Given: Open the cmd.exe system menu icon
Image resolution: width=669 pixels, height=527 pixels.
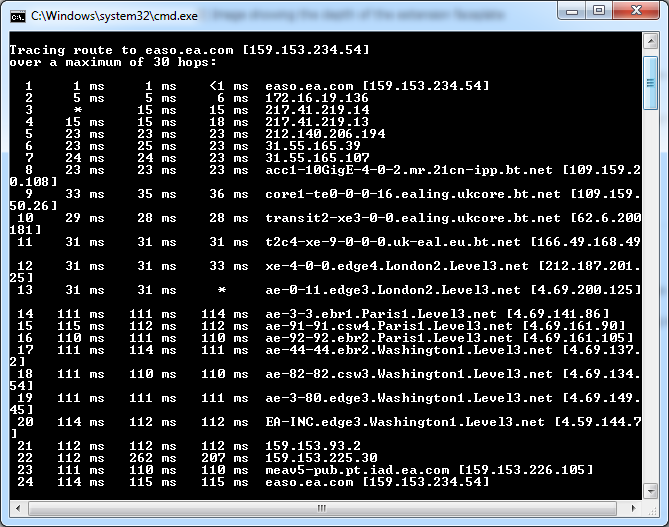Looking at the screenshot, I should [18, 17].
